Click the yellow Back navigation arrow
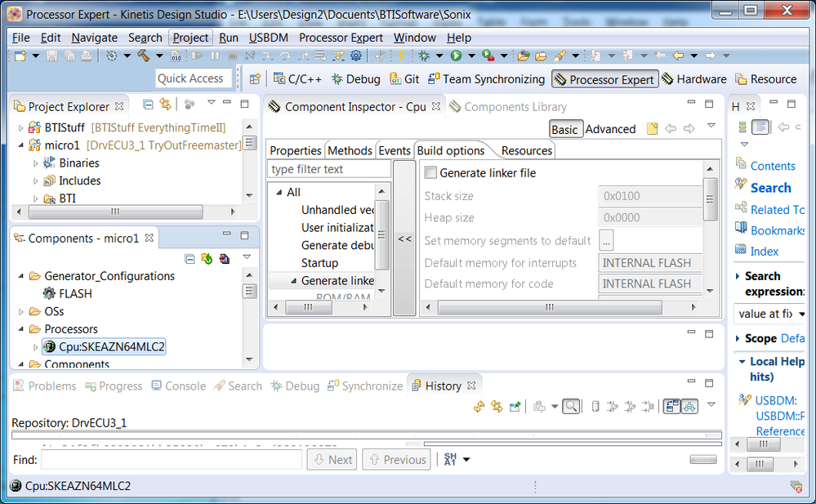This screenshot has width=816, height=504. (x=678, y=56)
